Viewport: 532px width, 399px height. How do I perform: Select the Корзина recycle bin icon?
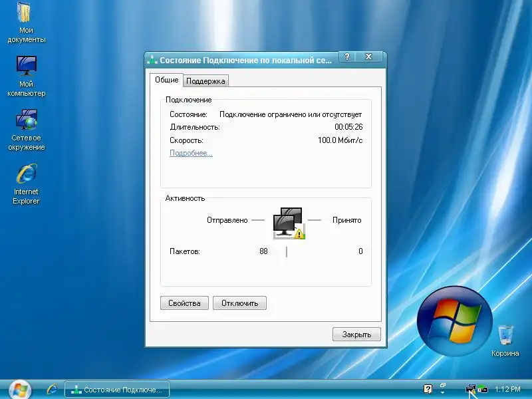505,340
